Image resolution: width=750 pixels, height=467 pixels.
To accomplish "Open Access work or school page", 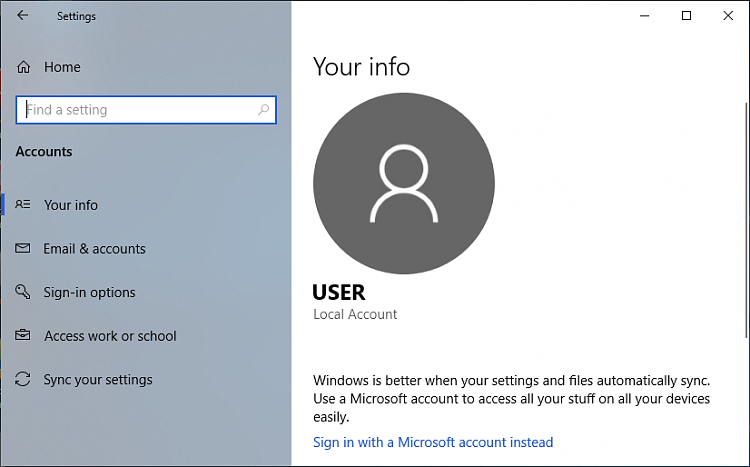I will [x=110, y=336].
